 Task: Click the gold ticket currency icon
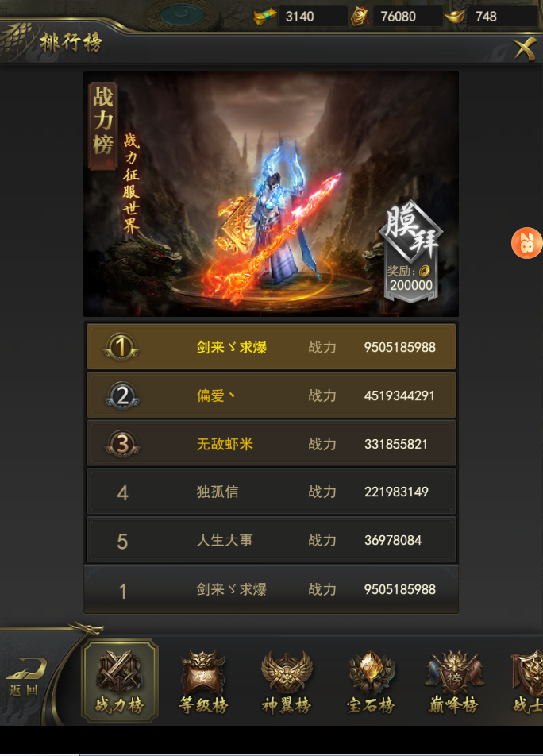coord(264,17)
